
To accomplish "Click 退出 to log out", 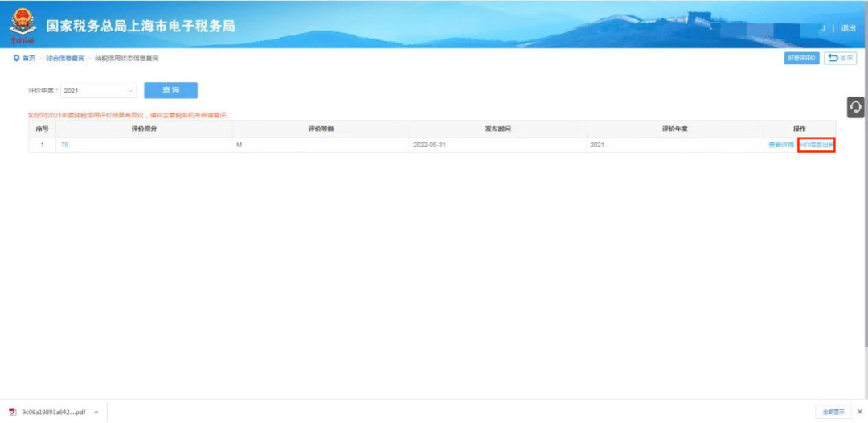I will [848, 28].
